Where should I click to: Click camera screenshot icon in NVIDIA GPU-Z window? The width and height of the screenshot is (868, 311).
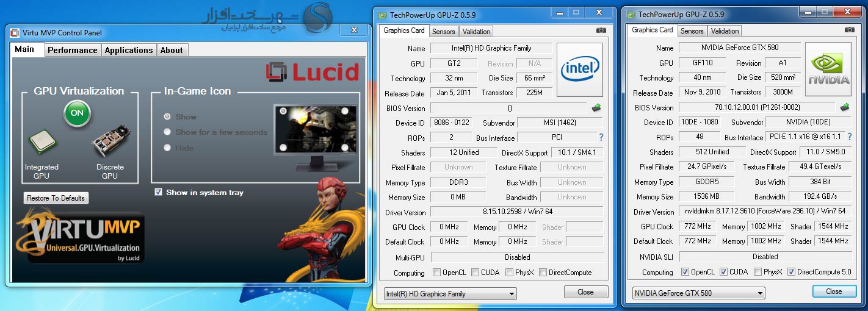click(850, 30)
